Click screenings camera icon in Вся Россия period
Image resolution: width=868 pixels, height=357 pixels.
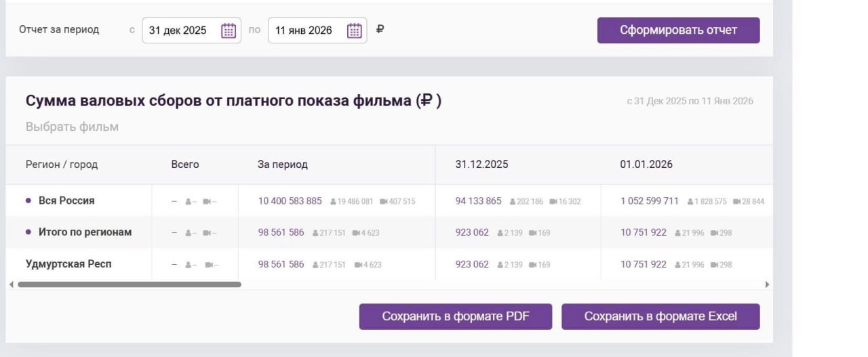point(384,202)
